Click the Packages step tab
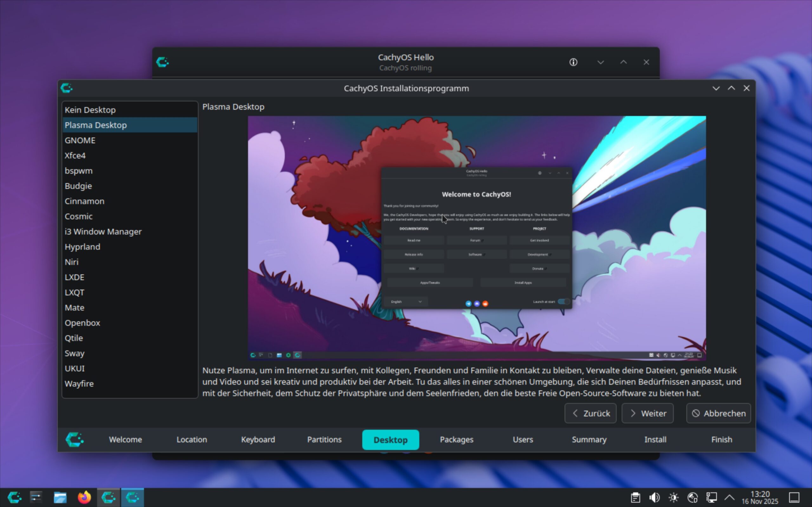The height and width of the screenshot is (507, 812). tap(456, 439)
